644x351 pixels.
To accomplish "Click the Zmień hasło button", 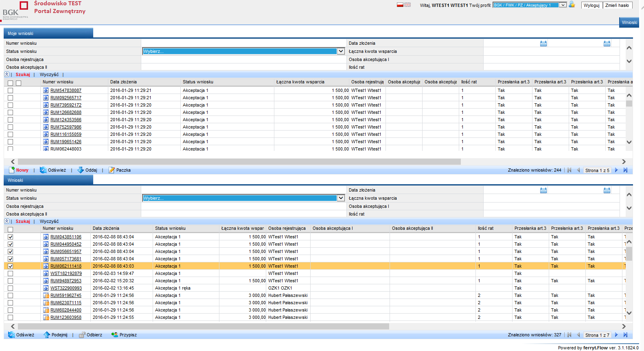I will (x=617, y=5).
